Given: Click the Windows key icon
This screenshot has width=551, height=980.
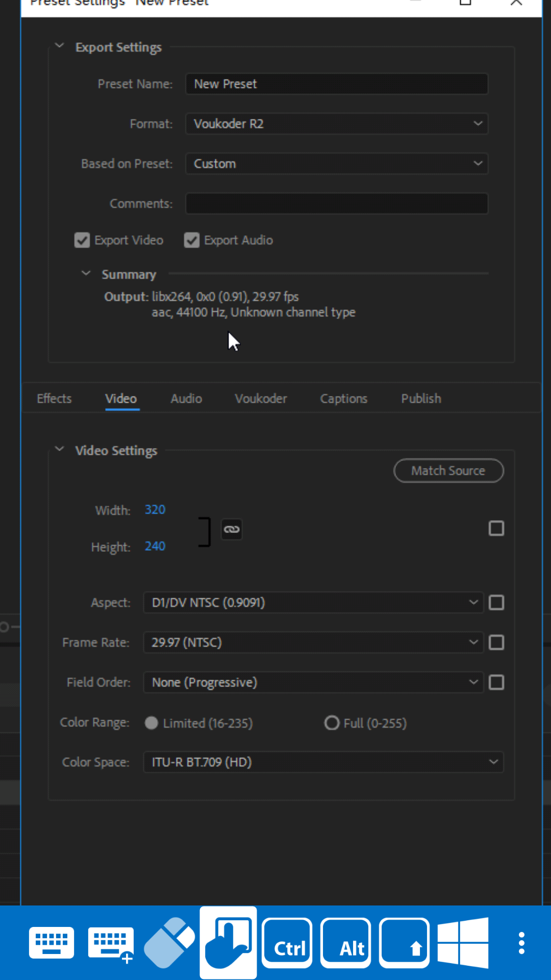Looking at the screenshot, I should coord(463,943).
